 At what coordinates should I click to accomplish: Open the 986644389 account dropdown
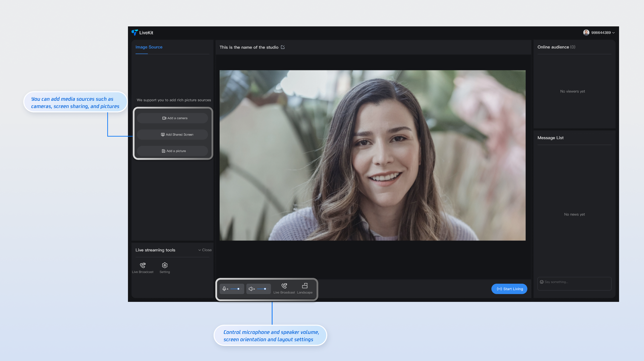coord(601,32)
